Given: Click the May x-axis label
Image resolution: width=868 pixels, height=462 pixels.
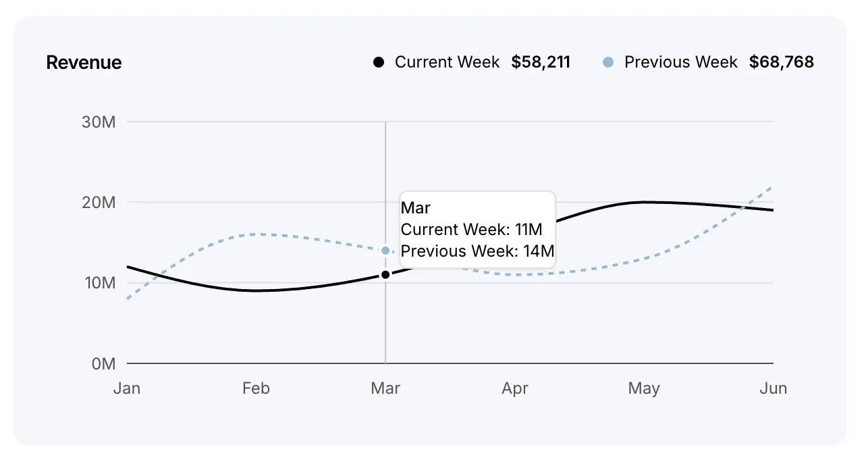Looking at the screenshot, I should click(644, 388).
